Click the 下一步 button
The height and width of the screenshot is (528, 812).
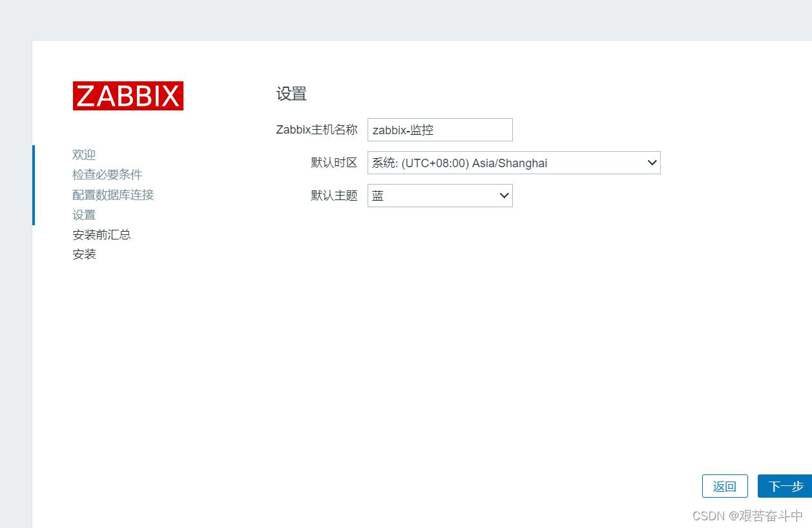pyautogui.click(x=784, y=486)
